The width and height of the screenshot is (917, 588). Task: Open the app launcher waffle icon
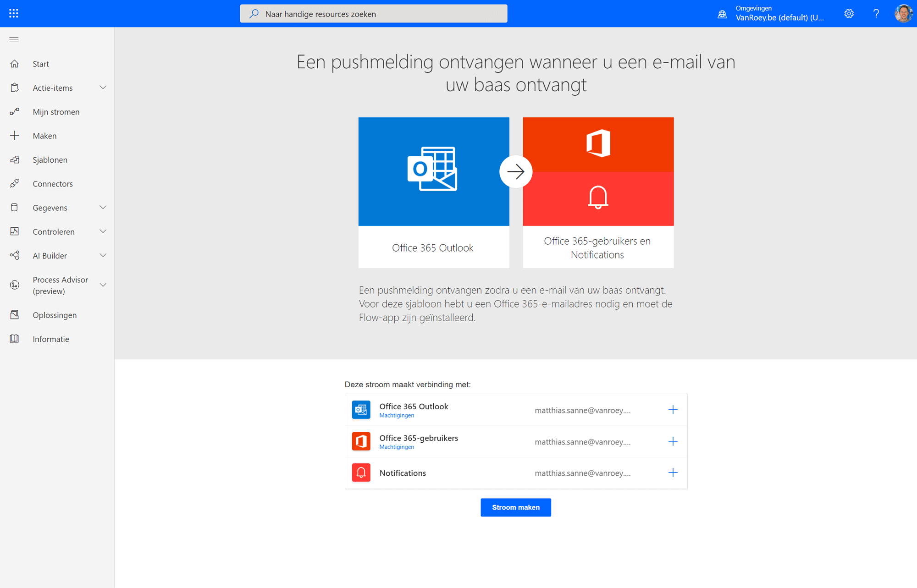point(14,13)
